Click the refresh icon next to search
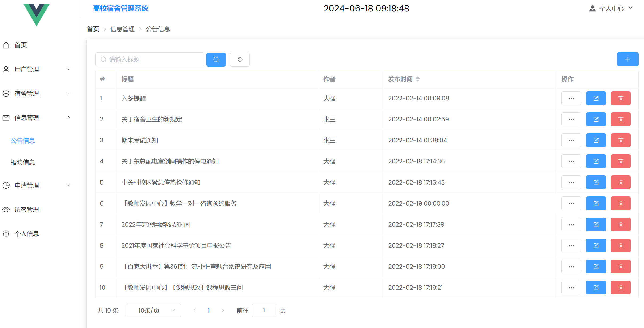644x328 pixels. click(240, 59)
